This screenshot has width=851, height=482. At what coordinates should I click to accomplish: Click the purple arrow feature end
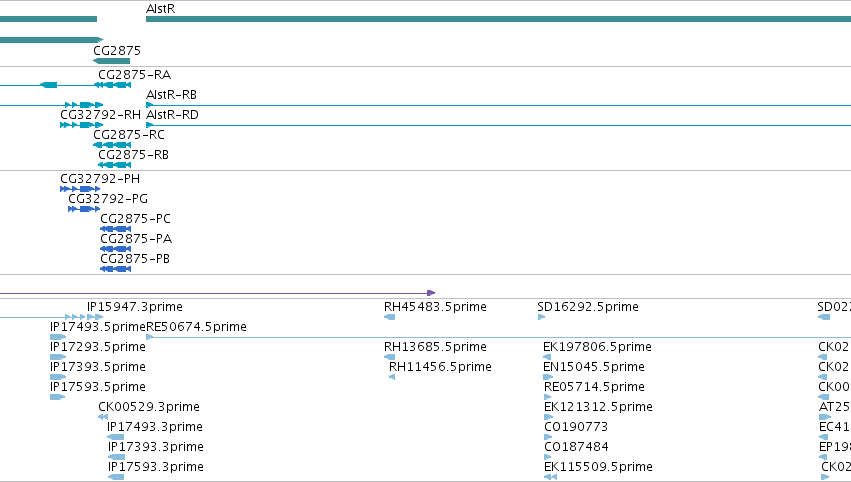[x=431, y=293]
